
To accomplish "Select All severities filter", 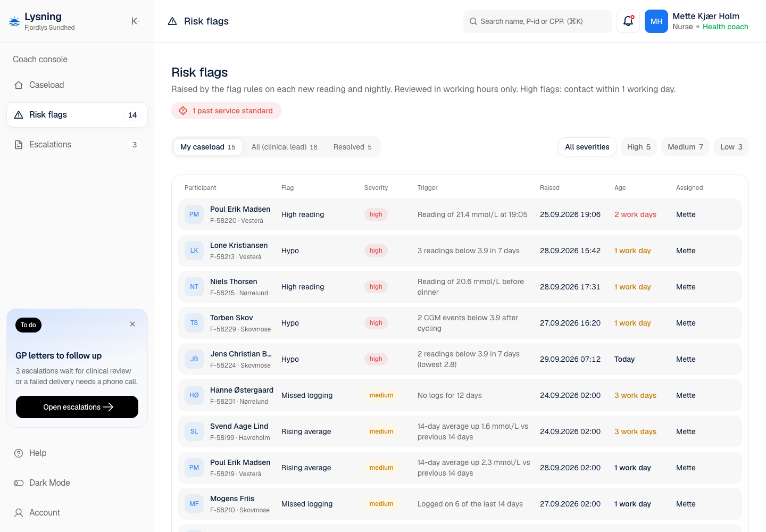I will point(587,147).
